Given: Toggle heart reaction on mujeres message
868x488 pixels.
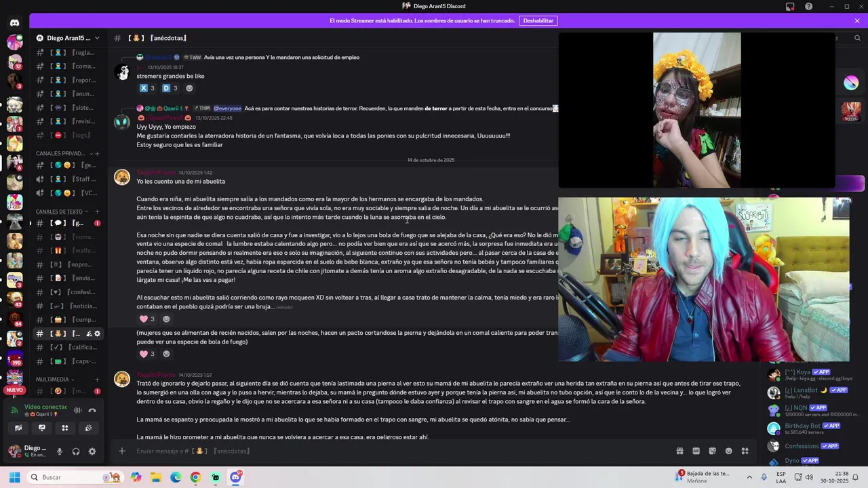Looking at the screenshot, I should point(147,354).
